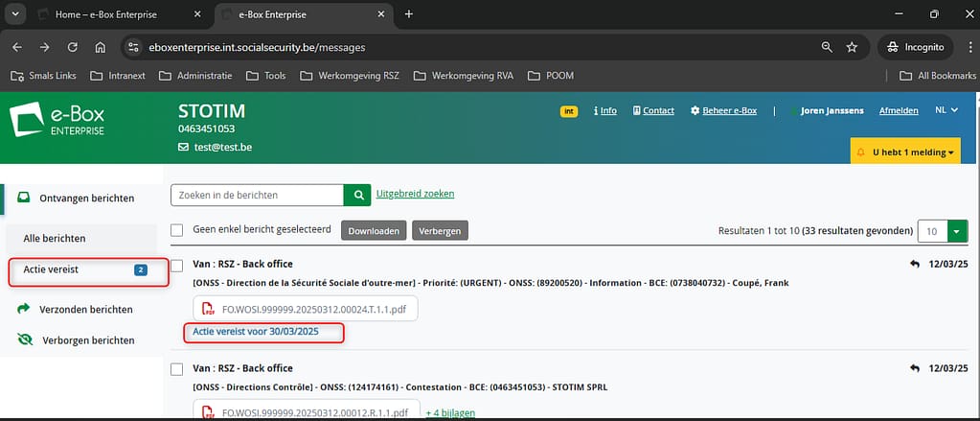Open Intranext bookmark folder
This screenshot has height=421, width=980.
click(118, 76)
